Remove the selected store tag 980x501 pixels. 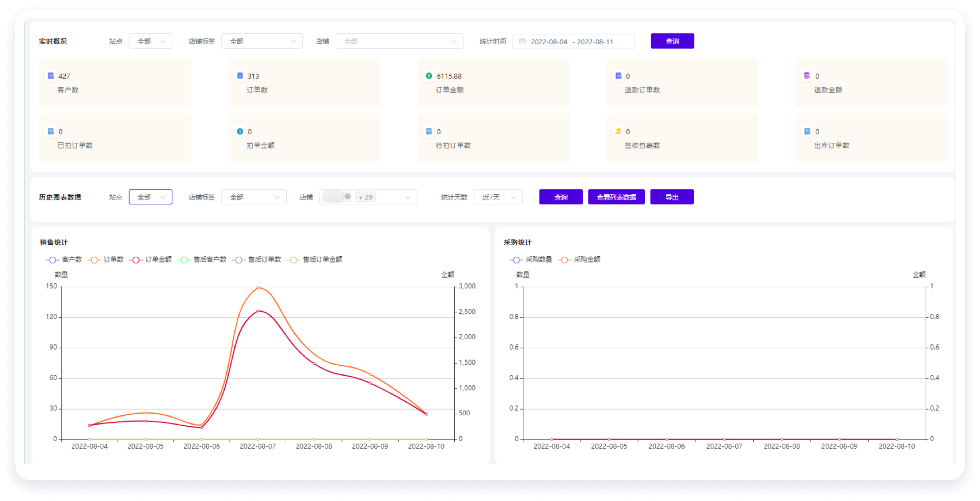pos(348,197)
